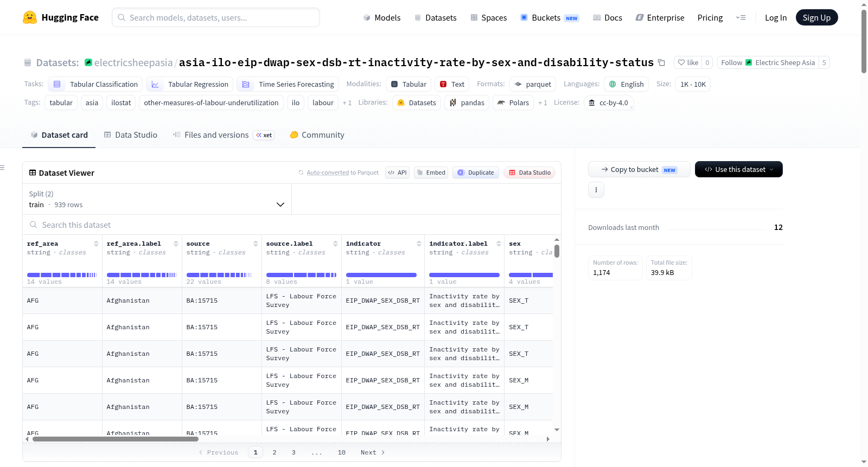Screen dimensions: 868x467
Task: Expand more libraries with +1 after Polars
Action: [542, 103]
